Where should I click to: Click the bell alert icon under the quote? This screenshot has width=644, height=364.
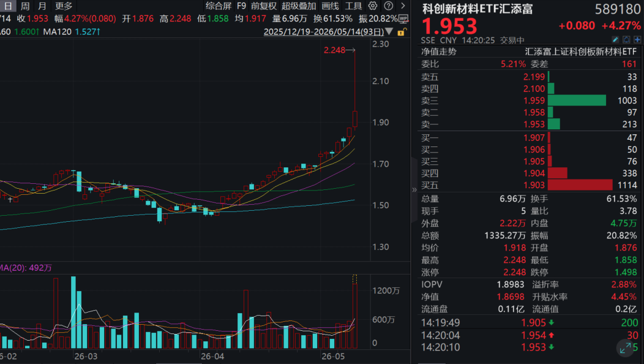626,39
